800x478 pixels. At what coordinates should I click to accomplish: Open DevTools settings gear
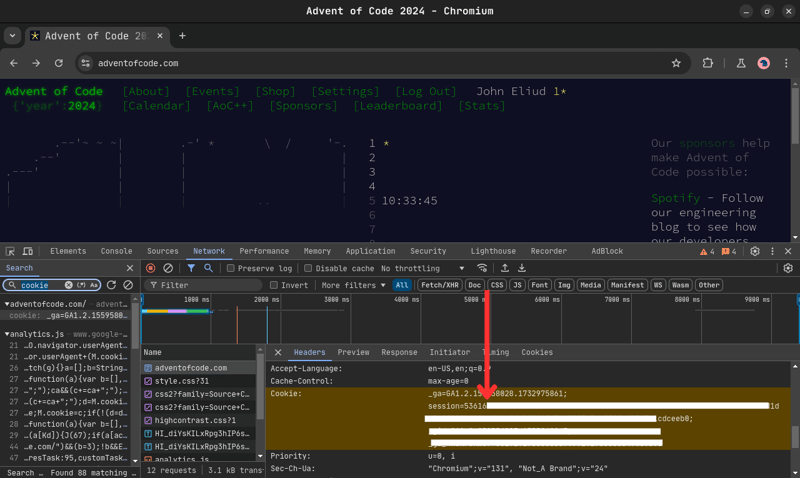point(755,252)
